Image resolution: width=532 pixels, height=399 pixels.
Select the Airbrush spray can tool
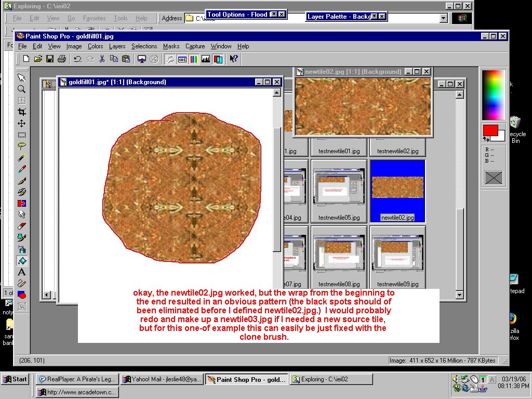coord(22,249)
